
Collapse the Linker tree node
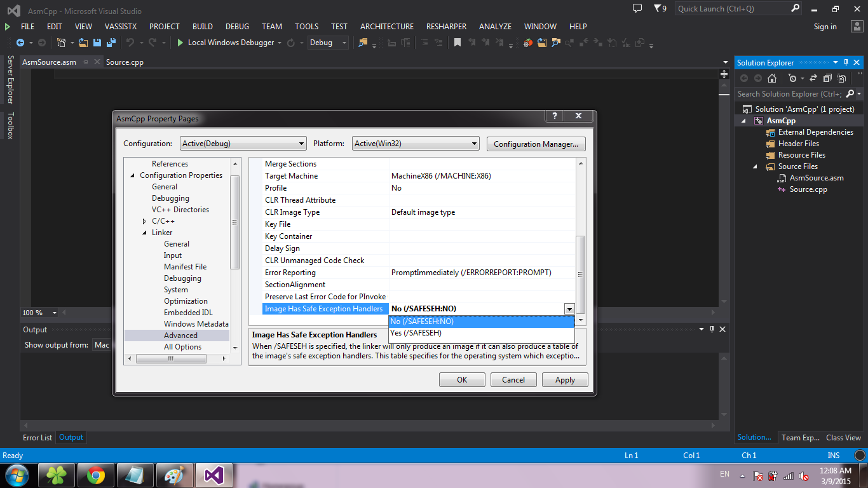pos(145,233)
